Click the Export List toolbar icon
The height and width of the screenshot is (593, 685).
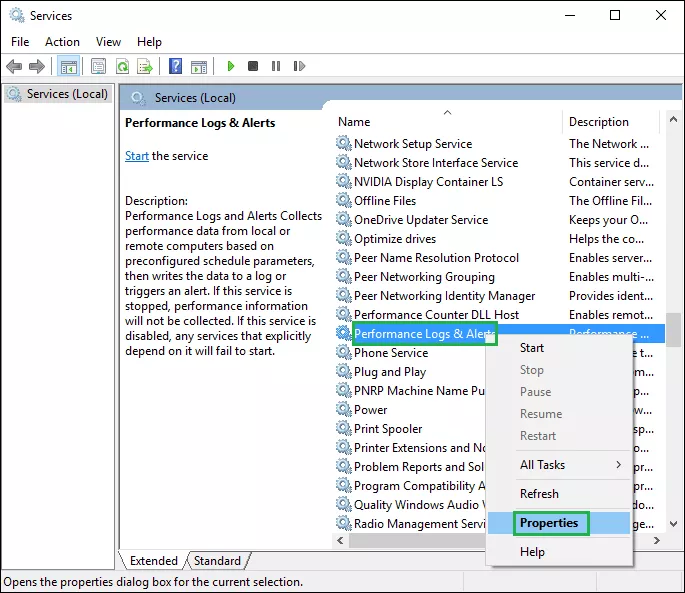145,66
